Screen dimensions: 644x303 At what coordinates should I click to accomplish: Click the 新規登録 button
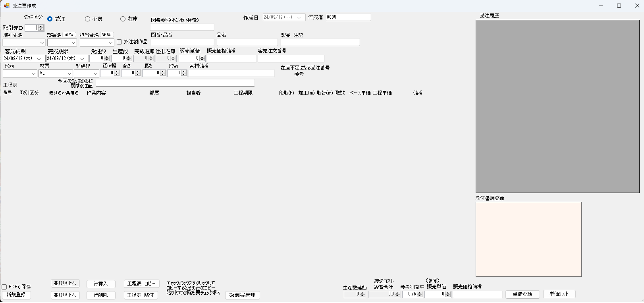click(16, 295)
